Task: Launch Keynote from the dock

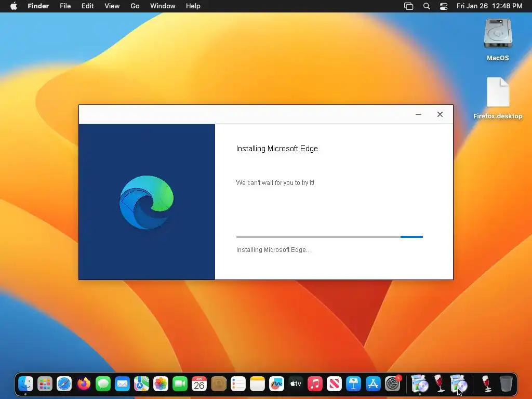Action: pyautogui.click(x=353, y=384)
